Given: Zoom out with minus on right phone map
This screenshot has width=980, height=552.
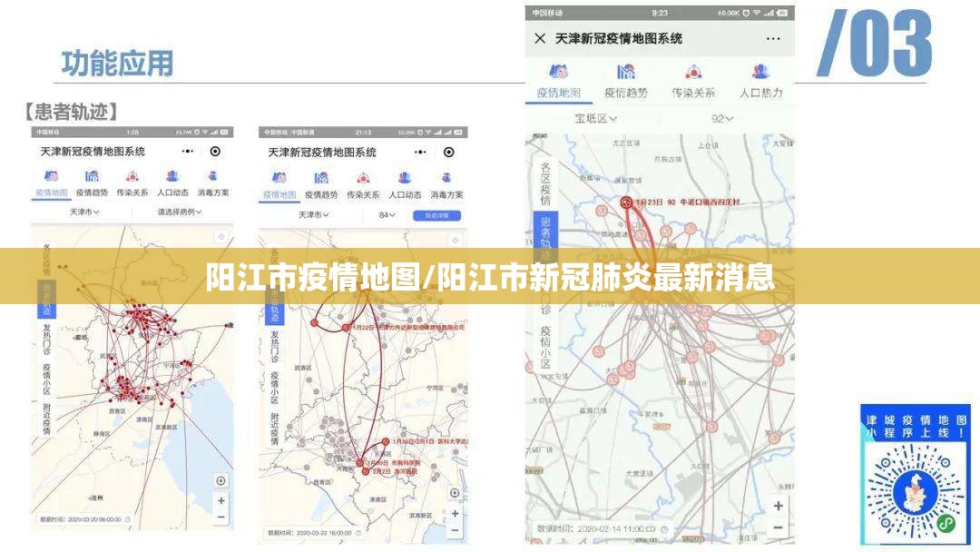Looking at the screenshot, I should [x=779, y=528].
